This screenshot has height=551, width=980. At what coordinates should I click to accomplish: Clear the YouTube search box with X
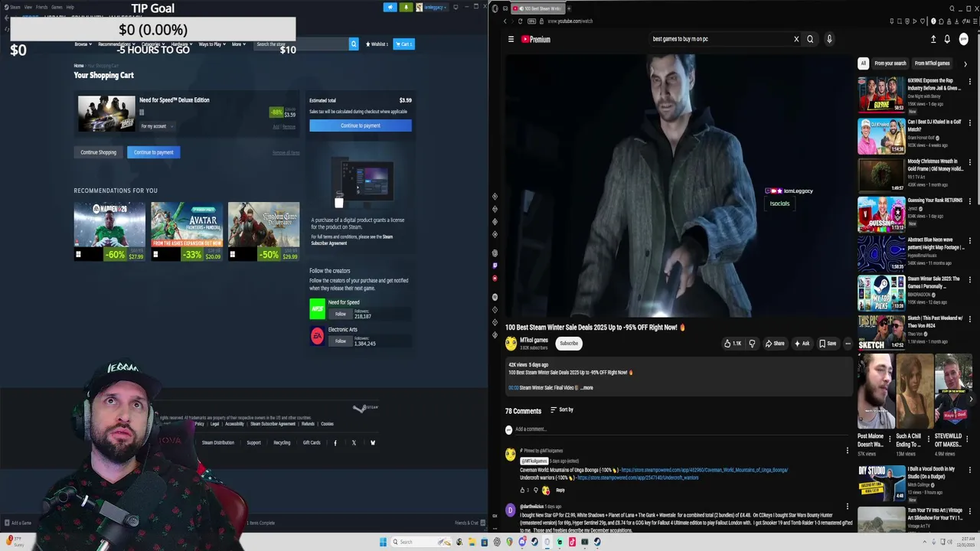coord(796,39)
